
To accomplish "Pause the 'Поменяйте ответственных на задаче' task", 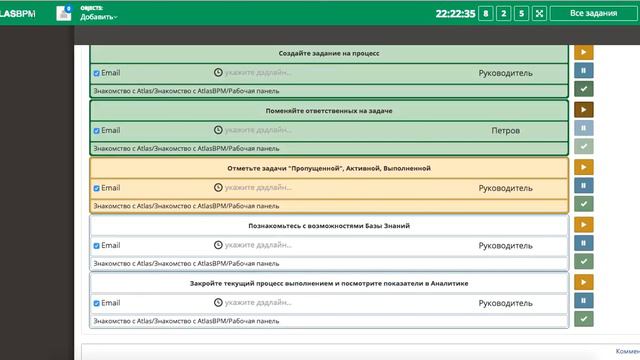I will (584, 128).
